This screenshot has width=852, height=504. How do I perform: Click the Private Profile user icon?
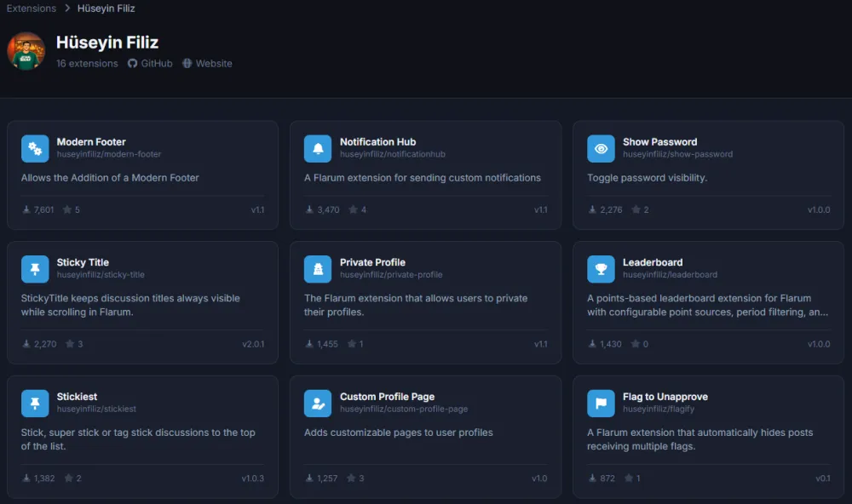[318, 269]
